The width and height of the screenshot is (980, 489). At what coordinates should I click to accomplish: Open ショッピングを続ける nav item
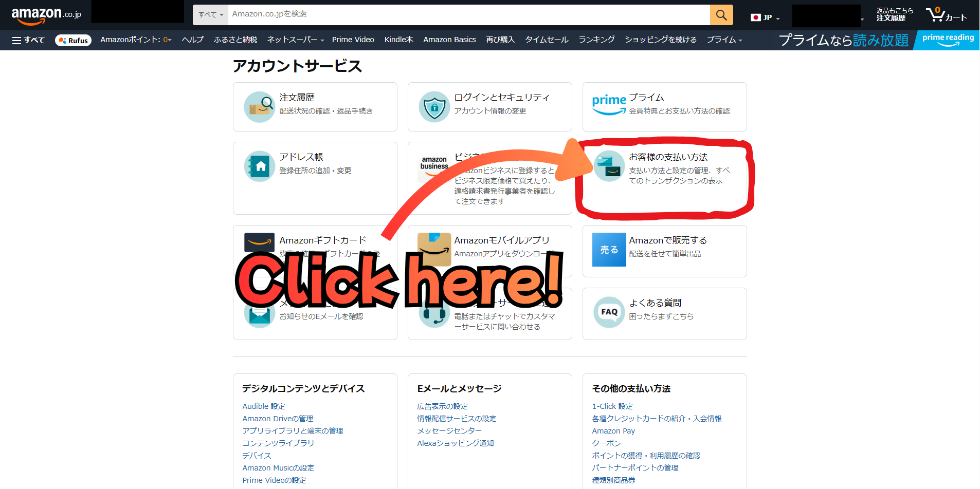(661, 40)
